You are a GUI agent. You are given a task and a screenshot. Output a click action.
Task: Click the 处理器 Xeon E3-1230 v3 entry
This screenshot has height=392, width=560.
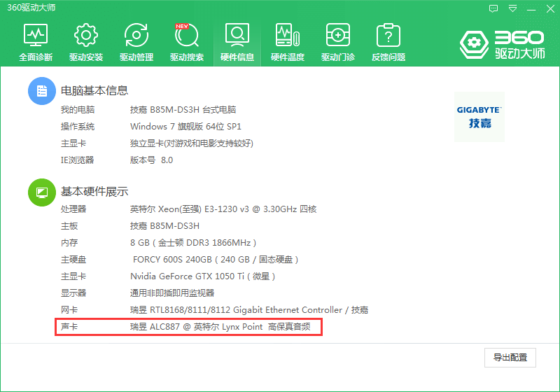tap(223, 209)
